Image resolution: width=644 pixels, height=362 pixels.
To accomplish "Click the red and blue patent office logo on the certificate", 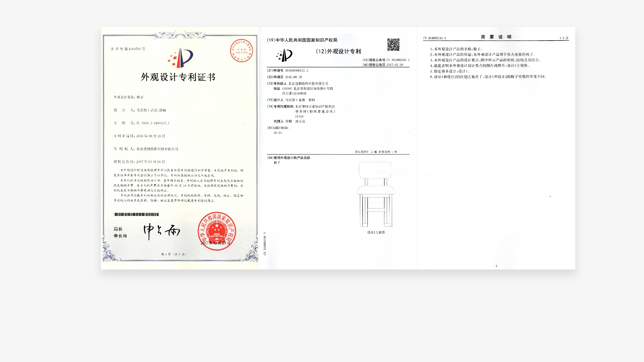I will click(x=180, y=58).
